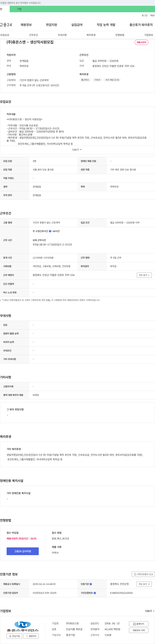Click the 기타 제조 관련 단순 종사원 cell

click(x=123, y=170)
